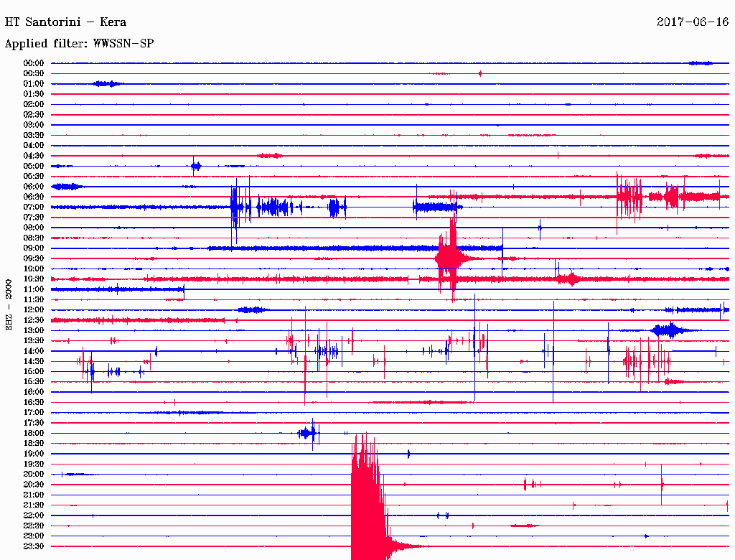The height and width of the screenshot is (560, 735).
Task: Select the 14:30 time label
Action: 34,361
